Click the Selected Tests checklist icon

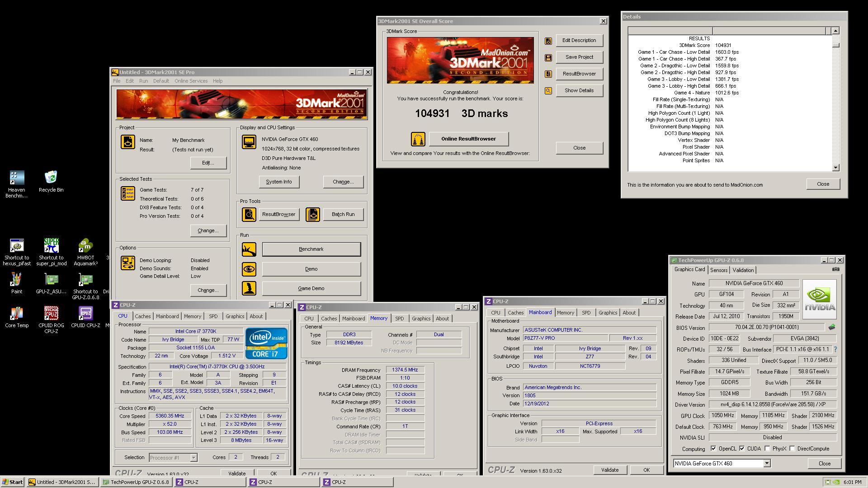(127, 193)
